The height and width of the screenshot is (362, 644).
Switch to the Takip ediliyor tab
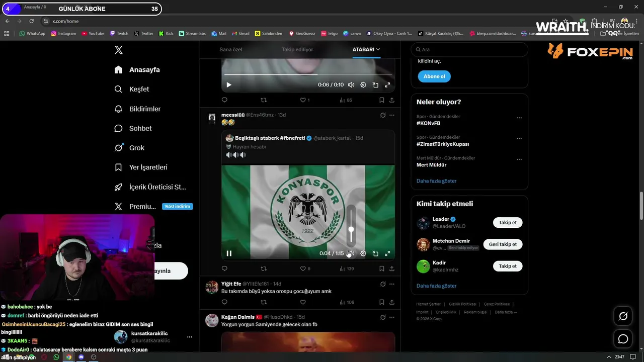click(x=297, y=49)
